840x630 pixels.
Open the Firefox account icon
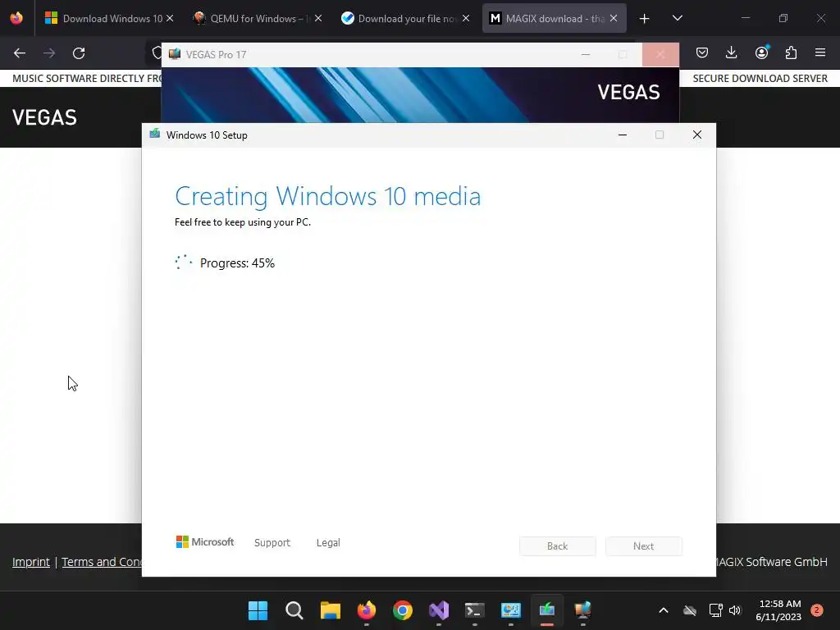pyautogui.click(x=761, y=52)
